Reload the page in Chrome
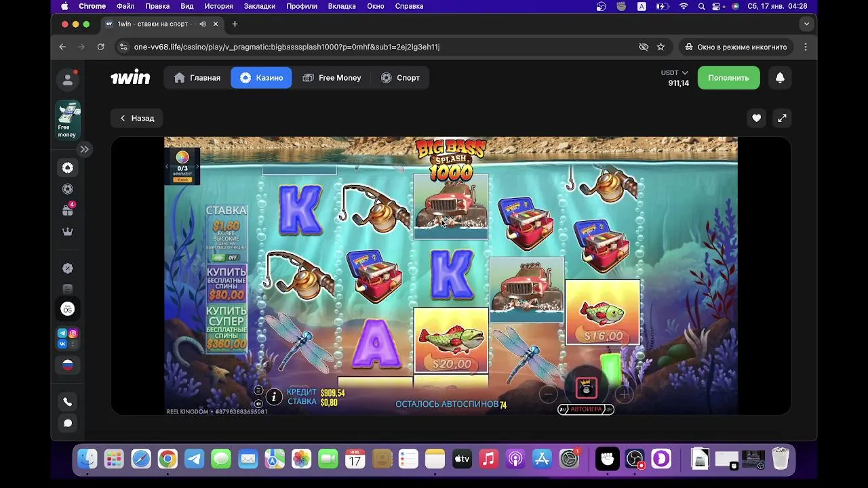 pyautogui.click(x=100, y=47)
